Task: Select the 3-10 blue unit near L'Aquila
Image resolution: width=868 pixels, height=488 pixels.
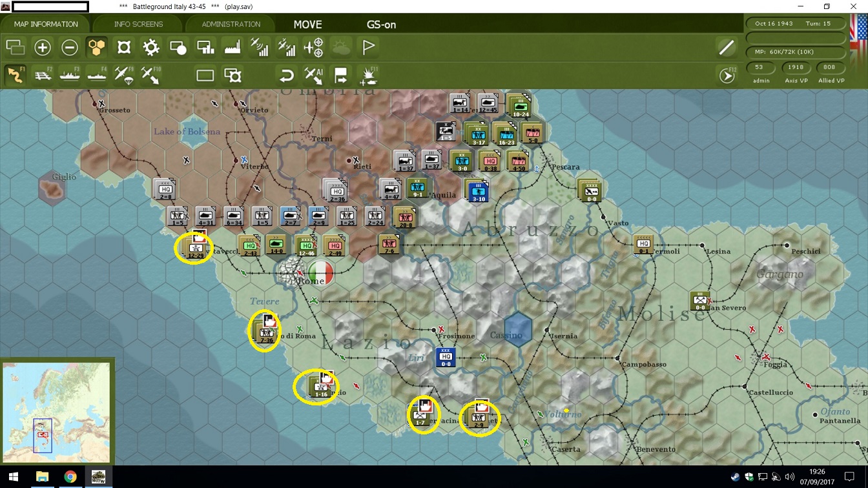Action: 478,192
